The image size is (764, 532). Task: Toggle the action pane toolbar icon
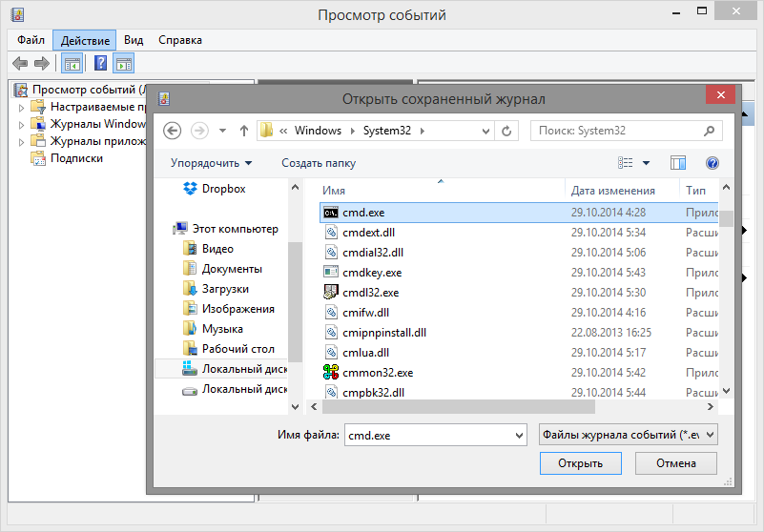[x=123, y=63]
